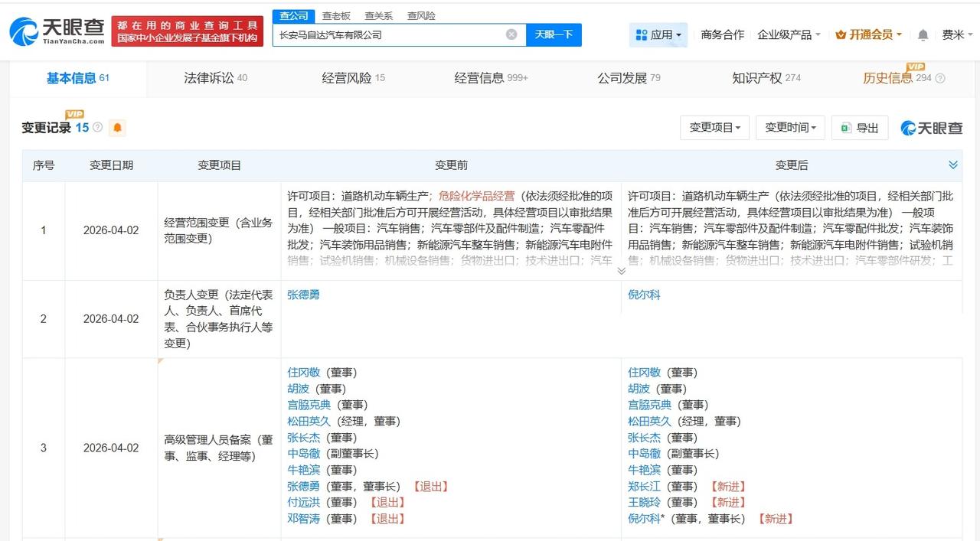This screenshot has height=541, width=980.
Task: Clear the search box with the x icon
Action: point(511,34)
